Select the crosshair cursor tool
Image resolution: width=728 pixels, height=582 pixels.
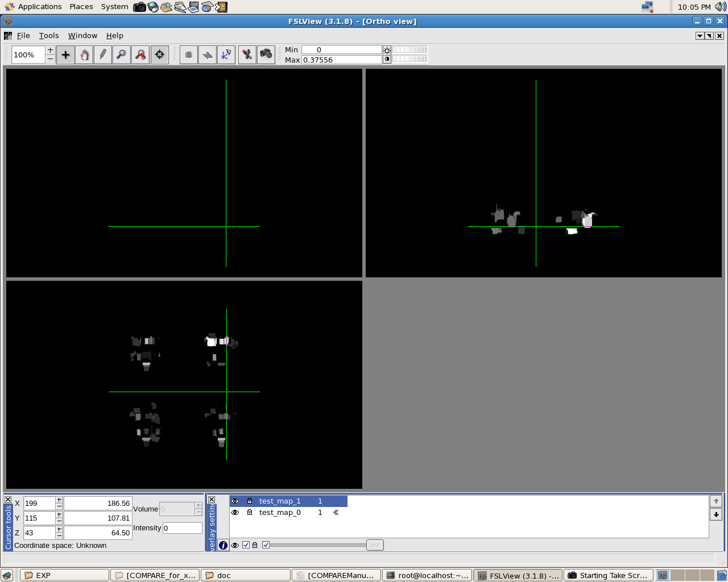[x=65, y=55]
